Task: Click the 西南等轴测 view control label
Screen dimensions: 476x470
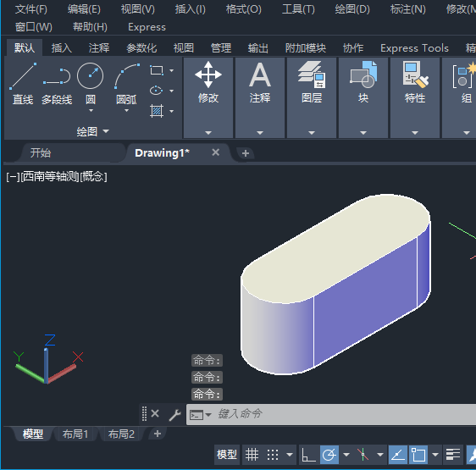Action: pyautogui.click(x=50, y=177)
